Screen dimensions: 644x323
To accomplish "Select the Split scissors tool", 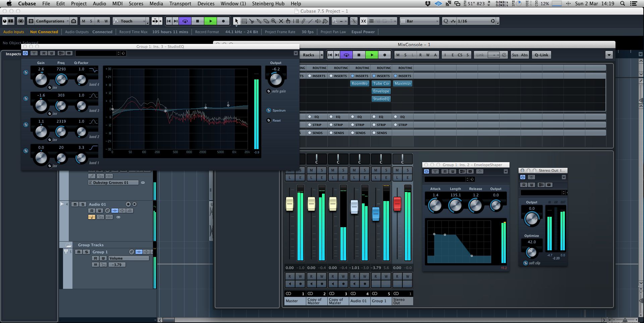I will [252, 21].
